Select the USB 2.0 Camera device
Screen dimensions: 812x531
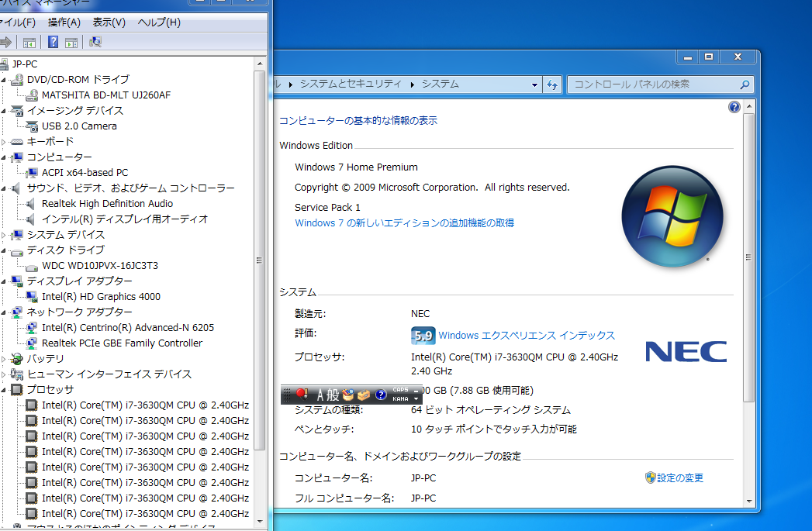point(78,126)
